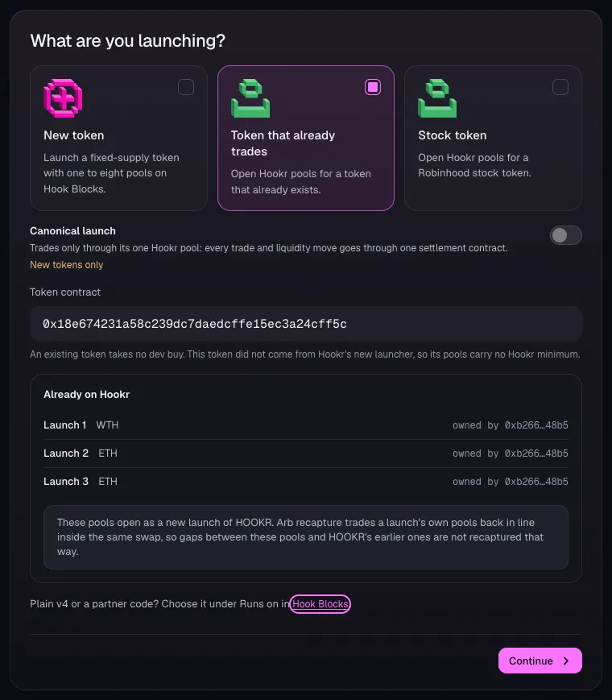Check the New token card checkbox
612x700 pixels.
[x=186, y=87]
